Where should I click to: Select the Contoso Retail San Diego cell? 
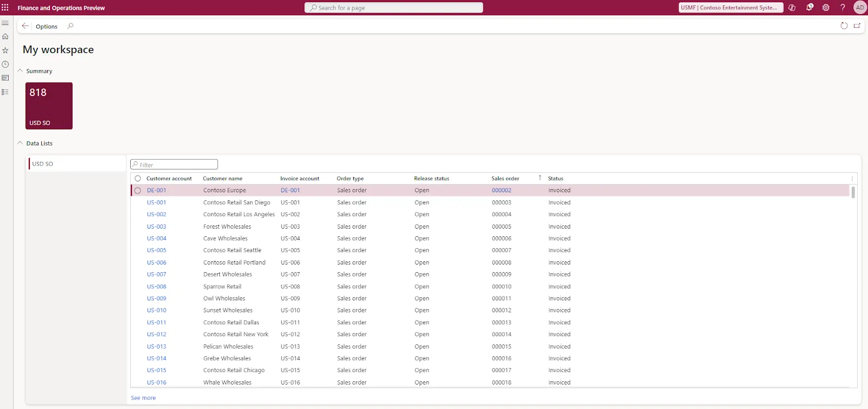237,203
